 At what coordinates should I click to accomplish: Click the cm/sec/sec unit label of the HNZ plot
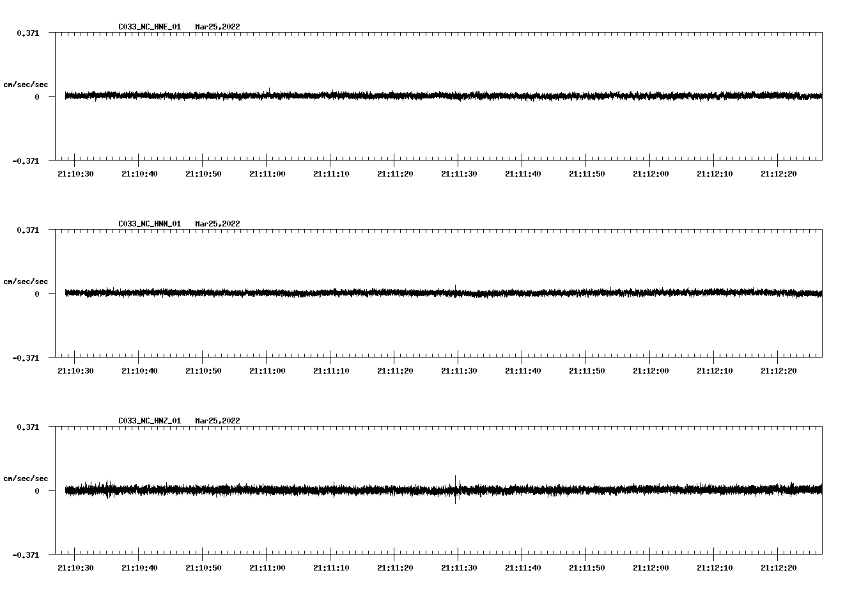(x=26, y=478)
